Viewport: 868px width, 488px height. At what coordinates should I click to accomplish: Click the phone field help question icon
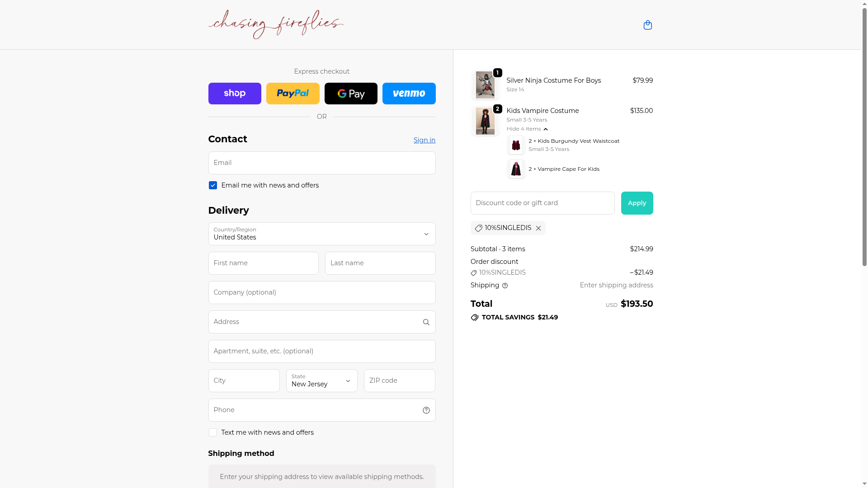tap(426, 410)
